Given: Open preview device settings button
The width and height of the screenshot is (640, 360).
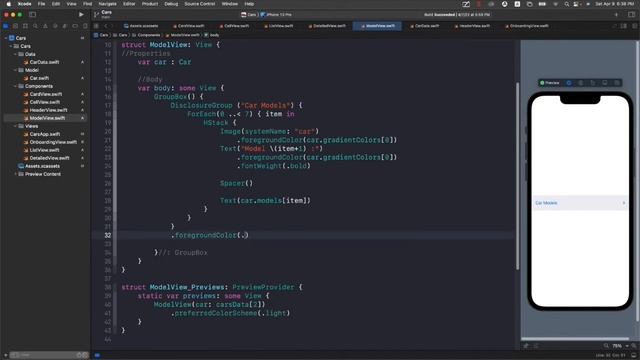Looking at the screenshot, I should tap(604, 83).
